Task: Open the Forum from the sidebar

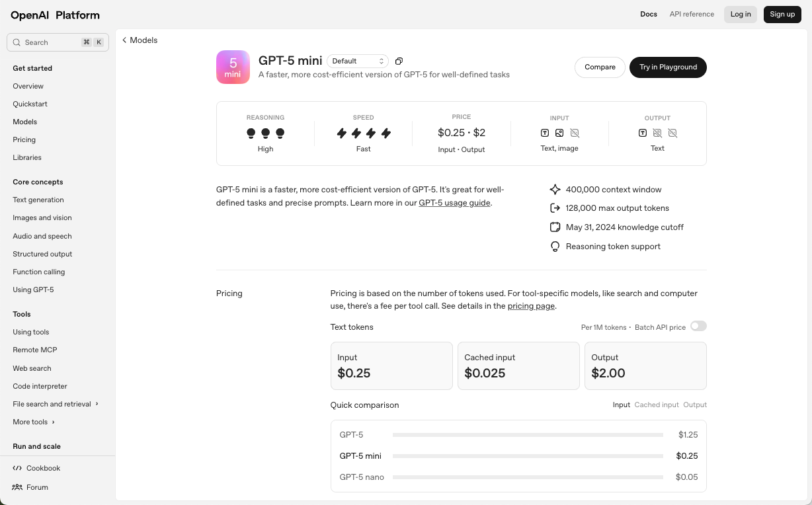Action: point(37,487)
